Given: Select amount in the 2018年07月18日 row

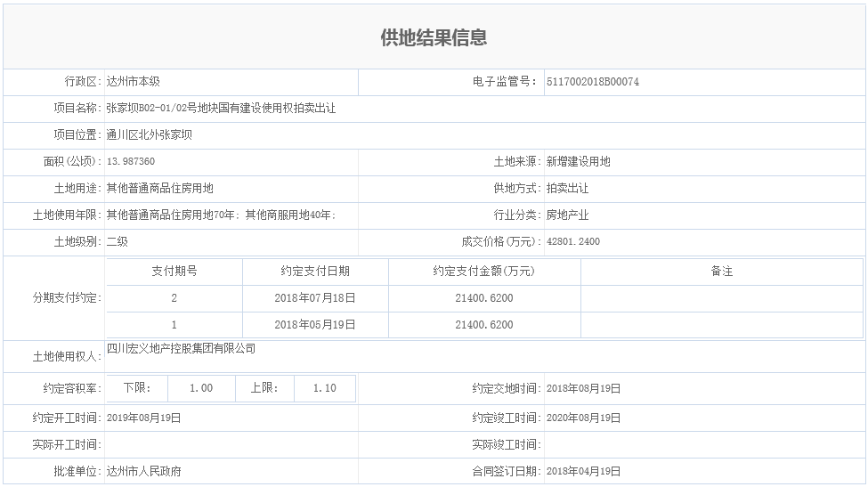Looking at the screenshot, I should (483, 297).
